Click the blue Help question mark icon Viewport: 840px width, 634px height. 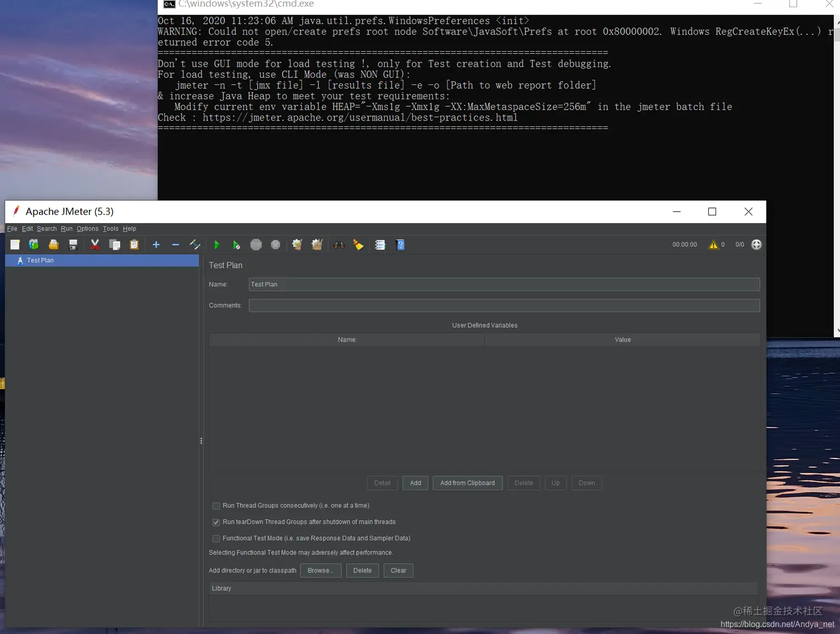400,245
